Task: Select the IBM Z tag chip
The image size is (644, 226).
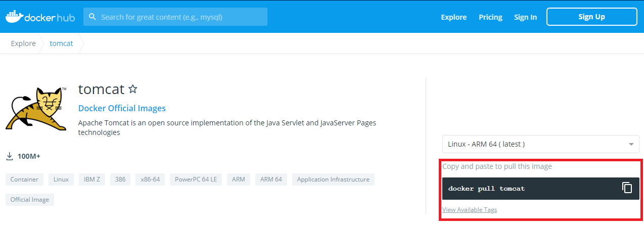Action: (92, 179)
